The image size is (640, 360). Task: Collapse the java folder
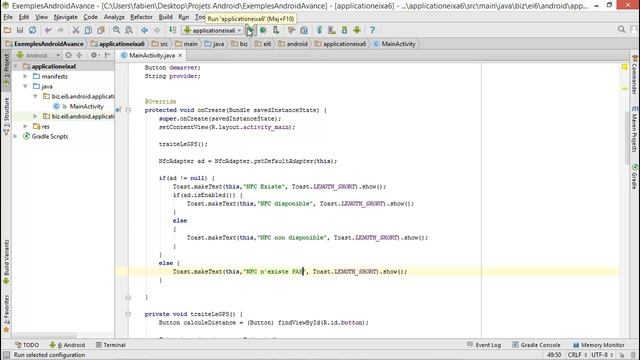coord(25,87)
